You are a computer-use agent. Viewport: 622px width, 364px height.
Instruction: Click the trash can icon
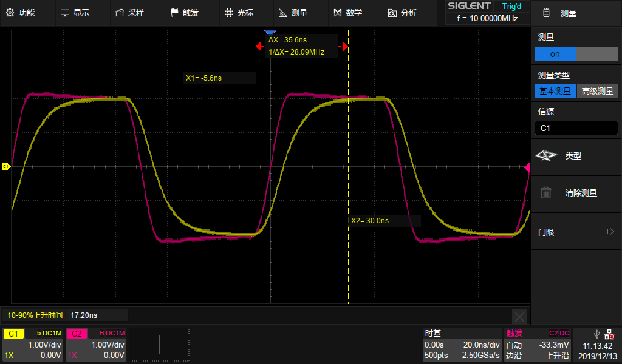point(546,193)
